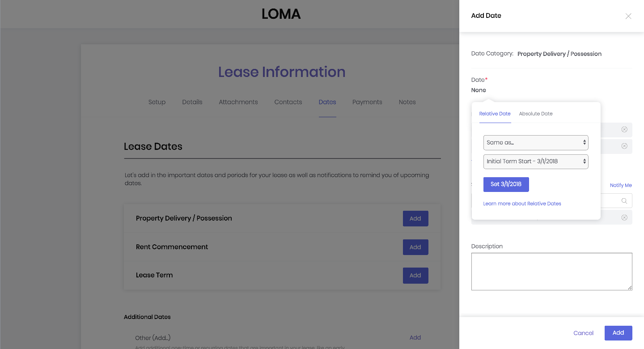The height and width of the screenshot is (349, 644).
Task: Go to the Payments tab
Action: click(x=367, y=102)
